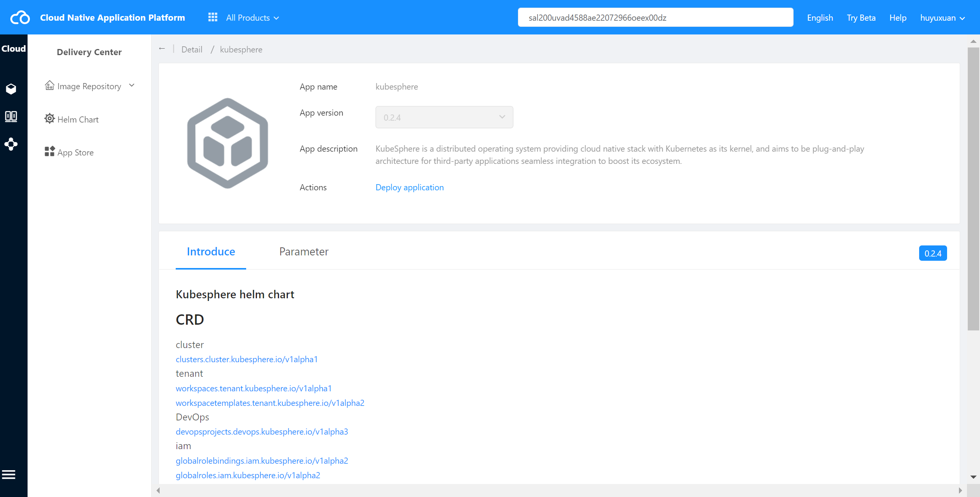Screen dimensions: 980x497
Task: Click the Kubesphere helm chart heading
Action: (235, 294)
